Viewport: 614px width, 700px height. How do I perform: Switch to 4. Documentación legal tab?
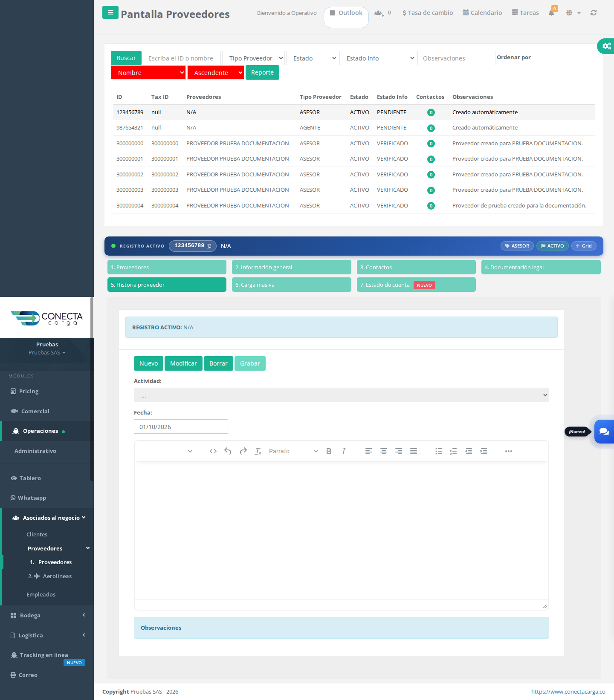pyautogui.click(x=541, y=267)
